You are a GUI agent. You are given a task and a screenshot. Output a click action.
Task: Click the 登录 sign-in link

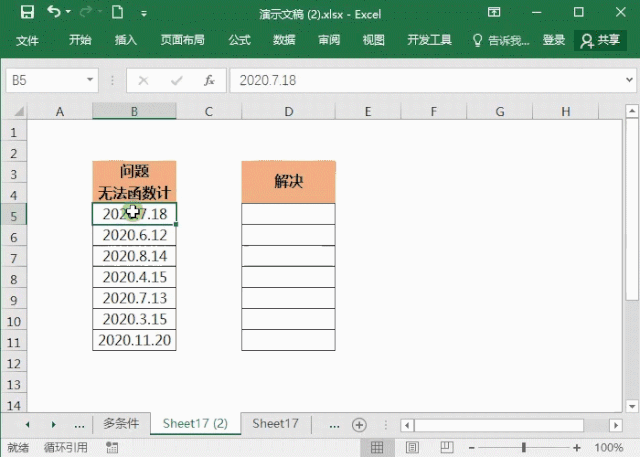pyautogui.click(x=553, y=40)
